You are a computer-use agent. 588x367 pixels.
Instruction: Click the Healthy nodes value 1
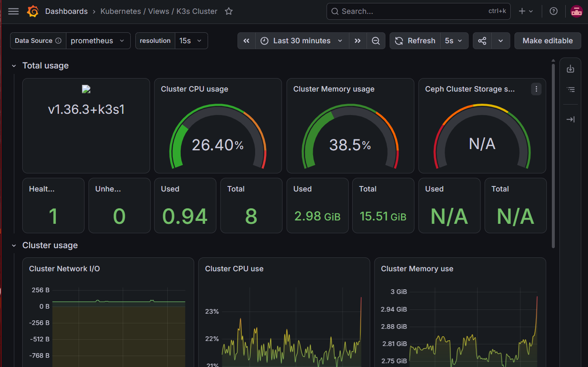(53, 217)
